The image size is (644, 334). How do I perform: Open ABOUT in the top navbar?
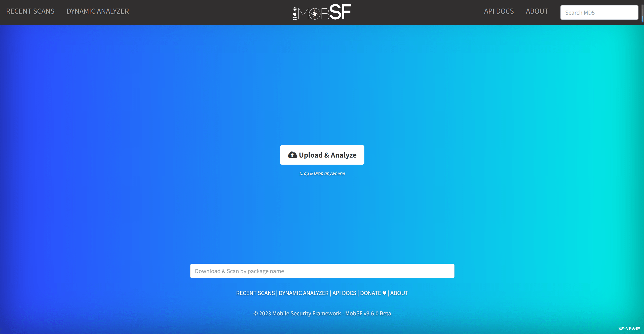[537, 11]
